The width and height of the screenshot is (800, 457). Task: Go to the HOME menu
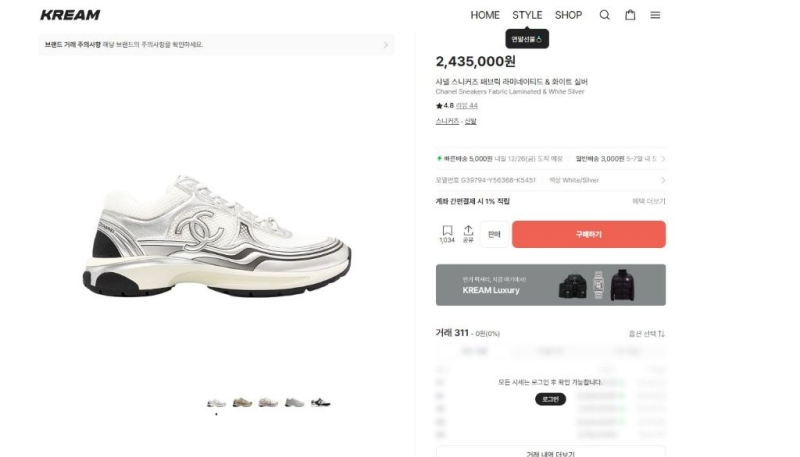point(485,15)
